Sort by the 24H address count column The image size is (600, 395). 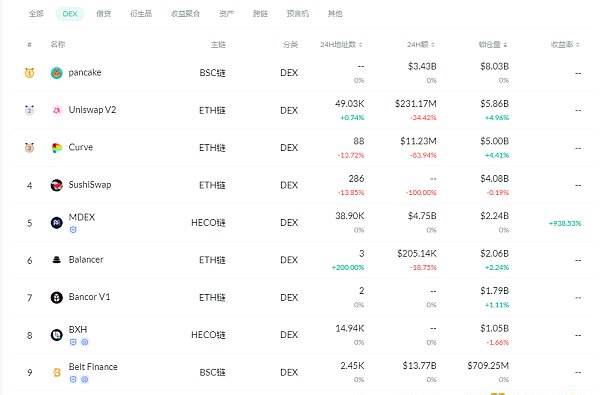(341, 45)
